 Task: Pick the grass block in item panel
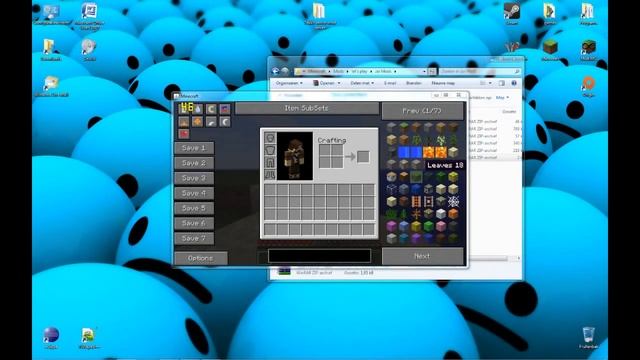404,127
